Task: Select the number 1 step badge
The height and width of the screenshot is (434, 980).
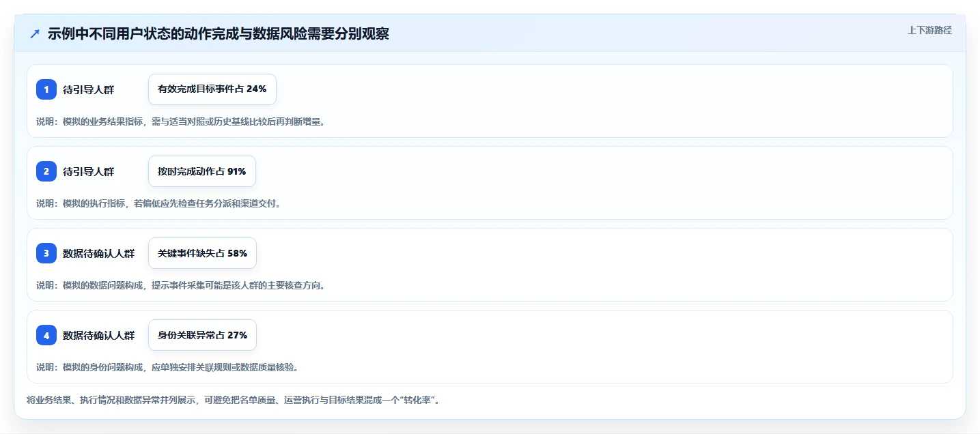Action: pyautogui.click(x=46, y=89)
